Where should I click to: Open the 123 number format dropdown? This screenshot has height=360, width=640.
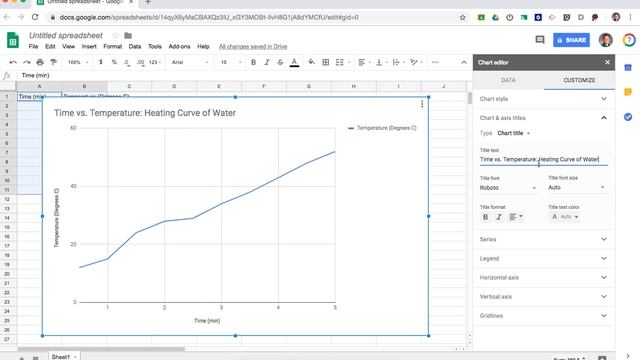coord(155,62)
